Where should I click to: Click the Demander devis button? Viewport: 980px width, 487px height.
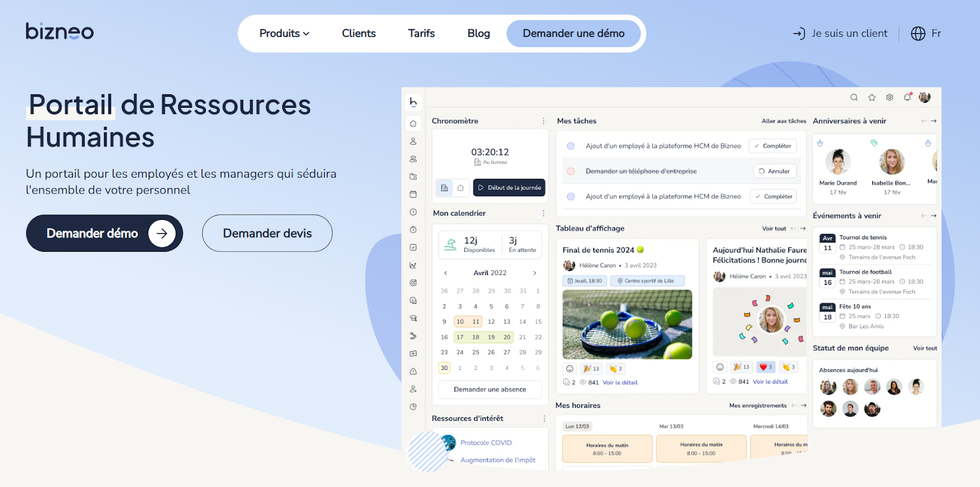[267, 233]
